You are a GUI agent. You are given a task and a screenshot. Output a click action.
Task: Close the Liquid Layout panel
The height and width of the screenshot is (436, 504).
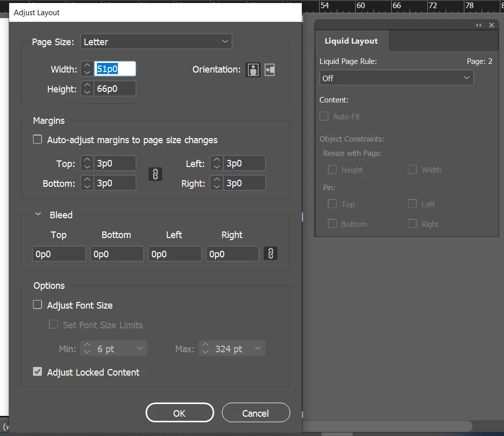491,25
